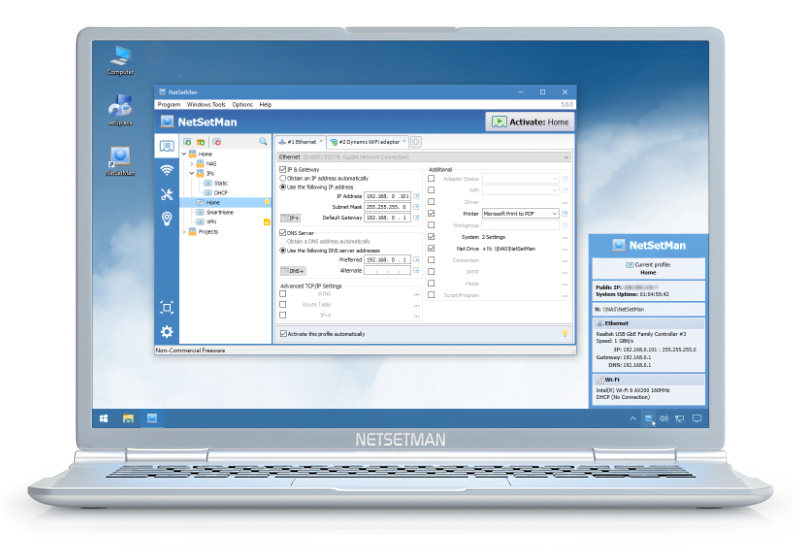Get current Printer setting icon

pos(565,214)
